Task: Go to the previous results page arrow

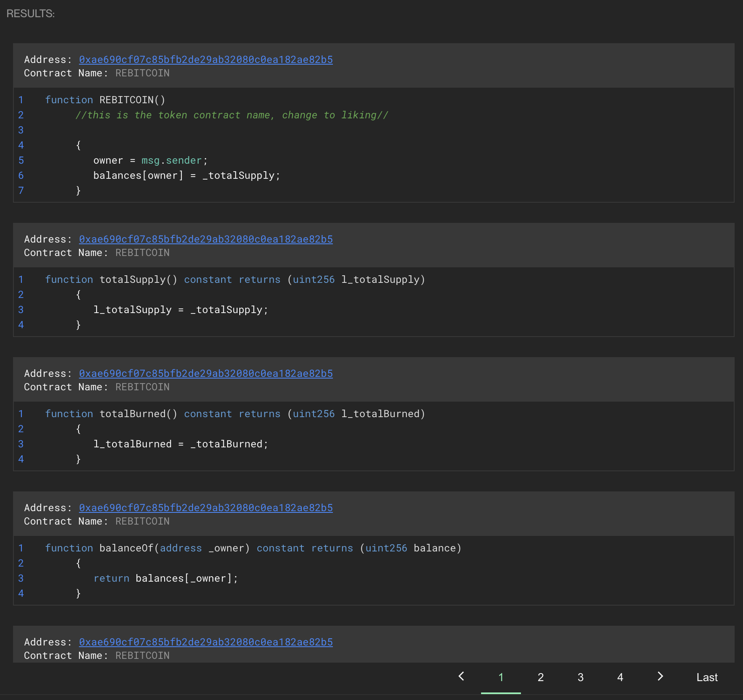Action: 461,676
